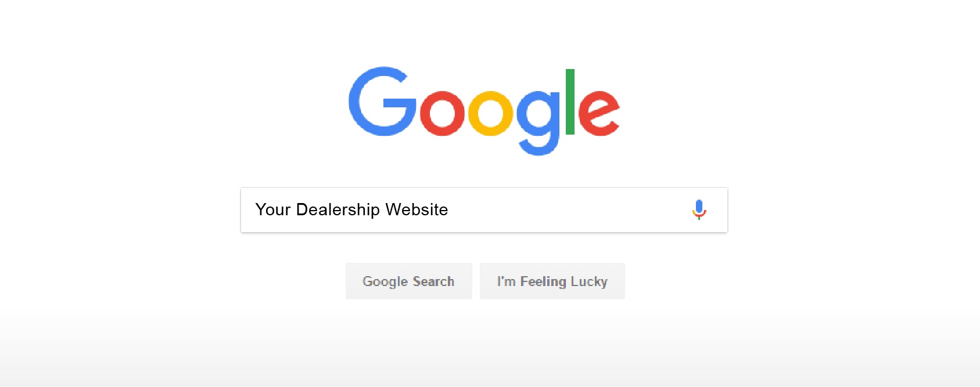Click empty space between query text and microphone
The image size is (980, 387).
coord(569,210)
